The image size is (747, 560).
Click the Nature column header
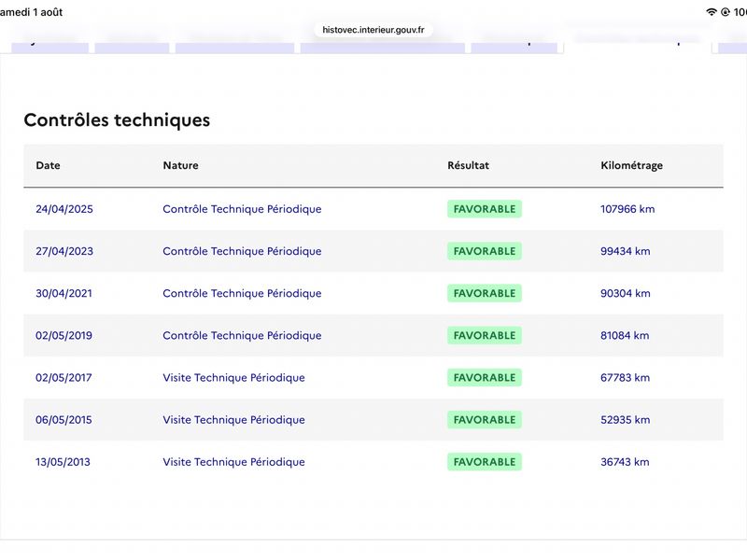180,165
